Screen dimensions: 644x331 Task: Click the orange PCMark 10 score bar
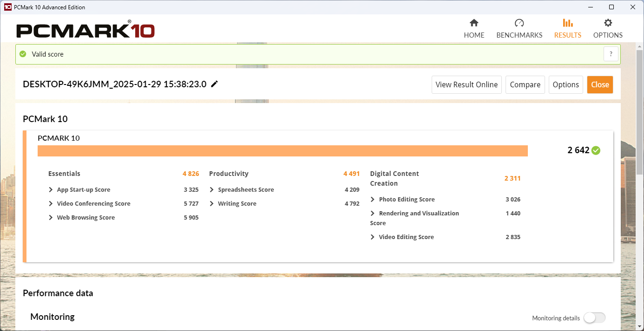point(283,151)
